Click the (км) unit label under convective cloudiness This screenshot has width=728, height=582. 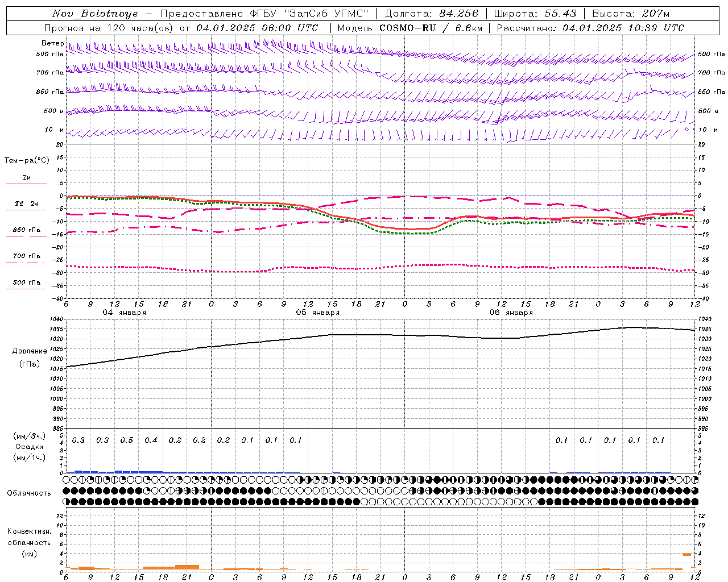coord(29,554)
